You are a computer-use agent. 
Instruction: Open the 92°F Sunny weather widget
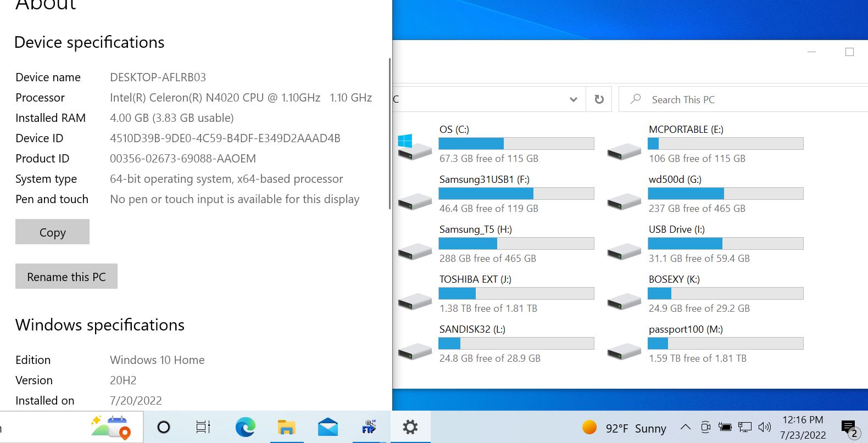[624, 428]
